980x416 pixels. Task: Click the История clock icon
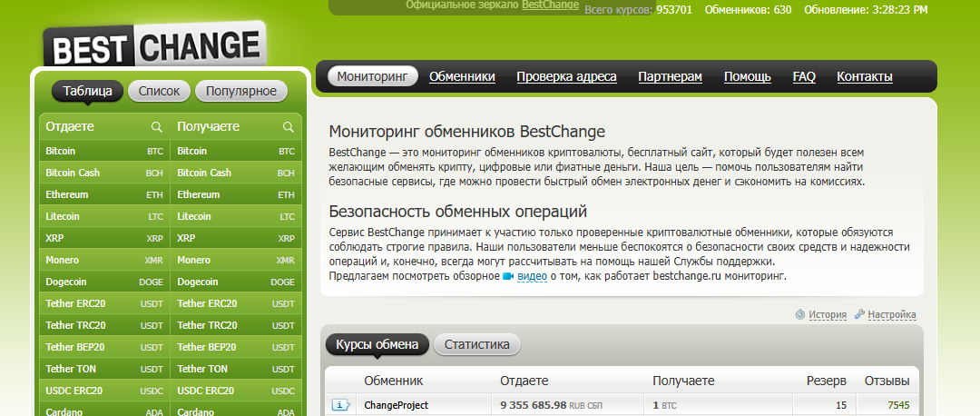(x=800, y=314)
